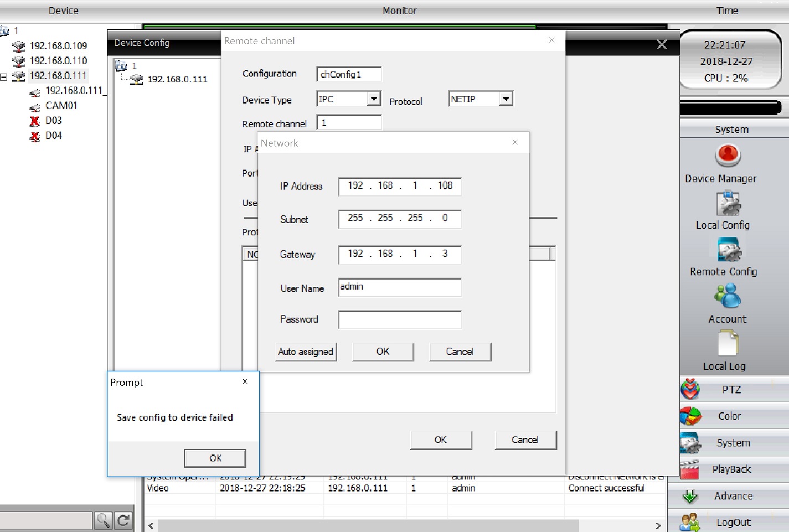Image resolution: width=789 pixels, height=532 pixels.
Task: Click the Password input field
Action: click(x=399, y=320)
